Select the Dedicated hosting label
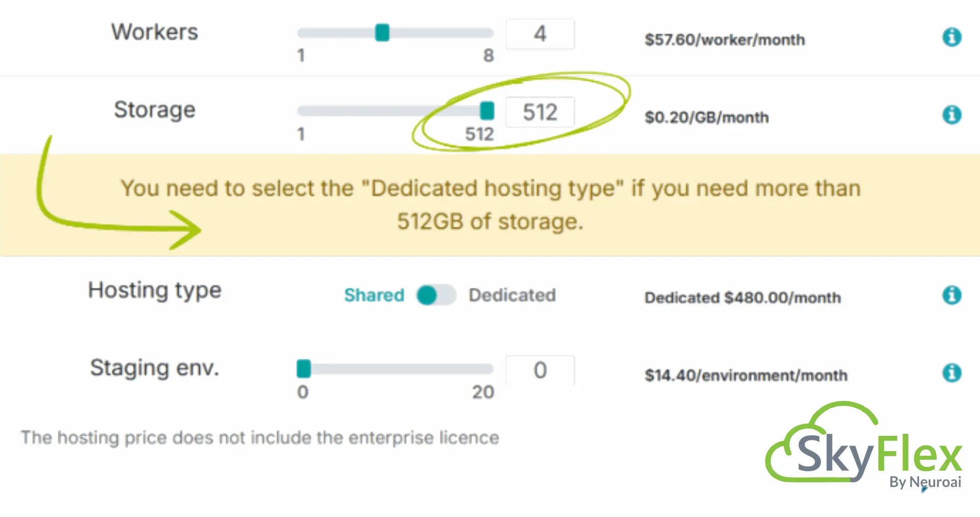This screenshot has height=517, width=980. [x=512, y=295]
